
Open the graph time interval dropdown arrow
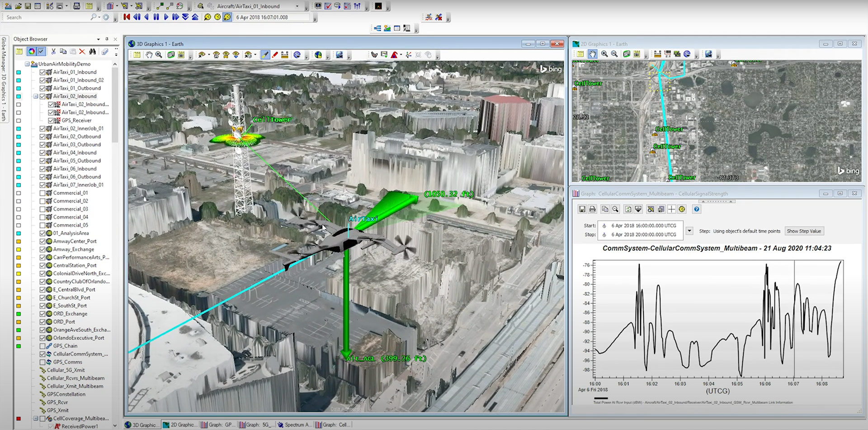click(x=689, y=231)
